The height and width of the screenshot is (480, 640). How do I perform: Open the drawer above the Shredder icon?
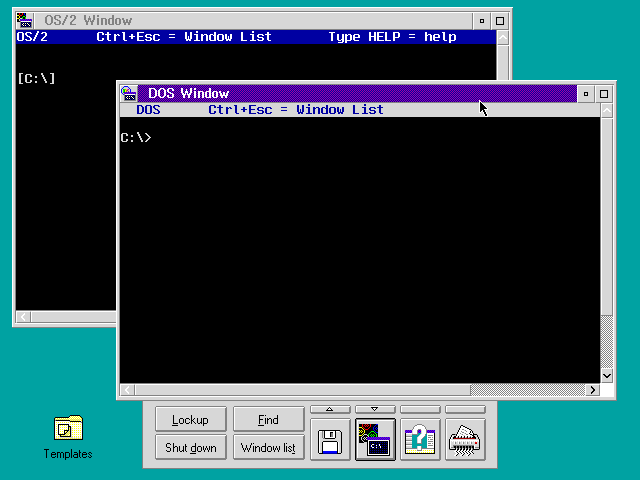tap(465, 409)
